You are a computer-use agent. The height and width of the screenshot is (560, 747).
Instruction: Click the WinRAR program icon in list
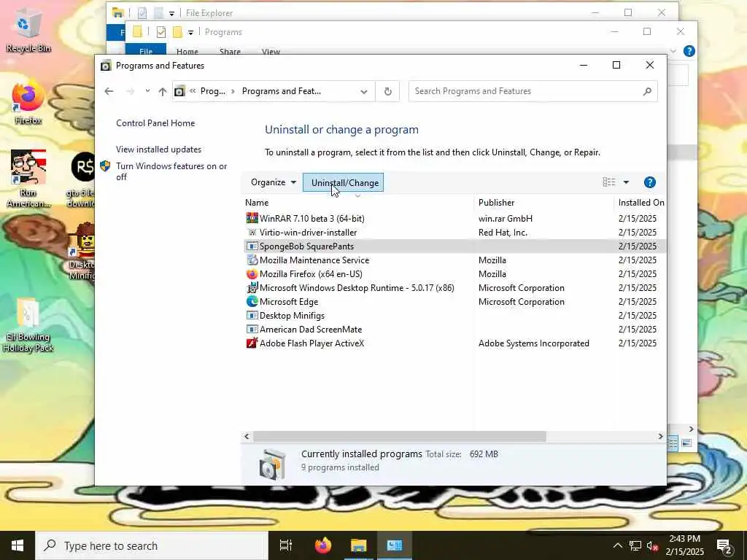[x=252, y=219]
